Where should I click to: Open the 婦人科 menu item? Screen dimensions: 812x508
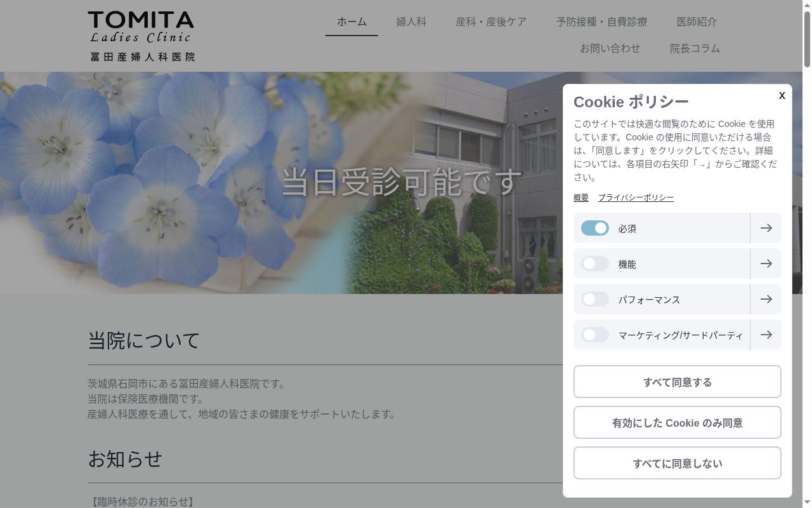411,22
